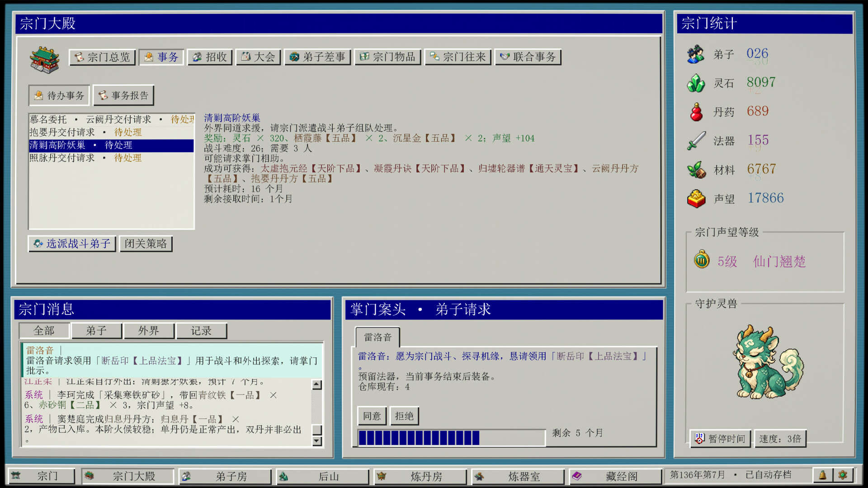Click the green 灵石 crystal icon
Screen dimensions: 868x488
pos(696,83)
